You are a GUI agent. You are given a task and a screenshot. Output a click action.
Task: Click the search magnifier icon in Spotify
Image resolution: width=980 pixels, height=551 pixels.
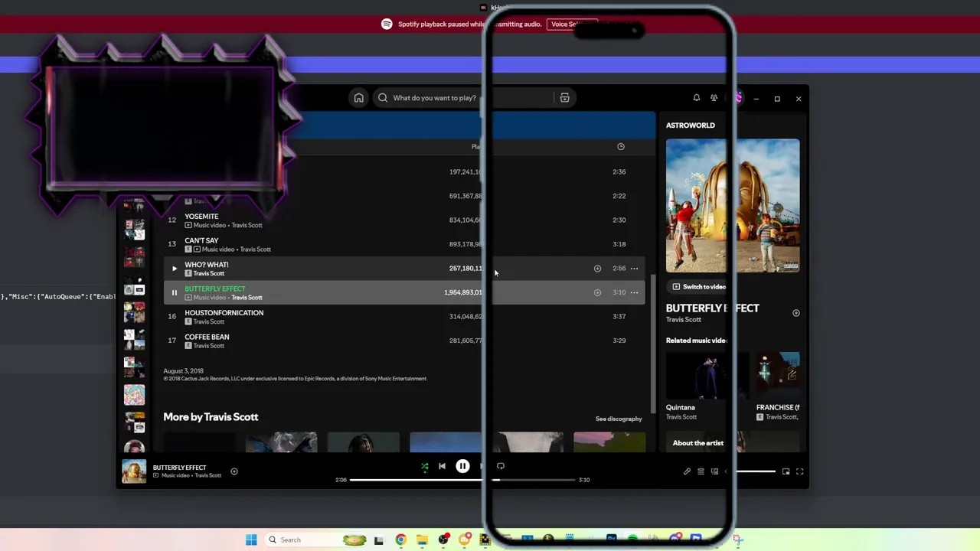(383, 98)
